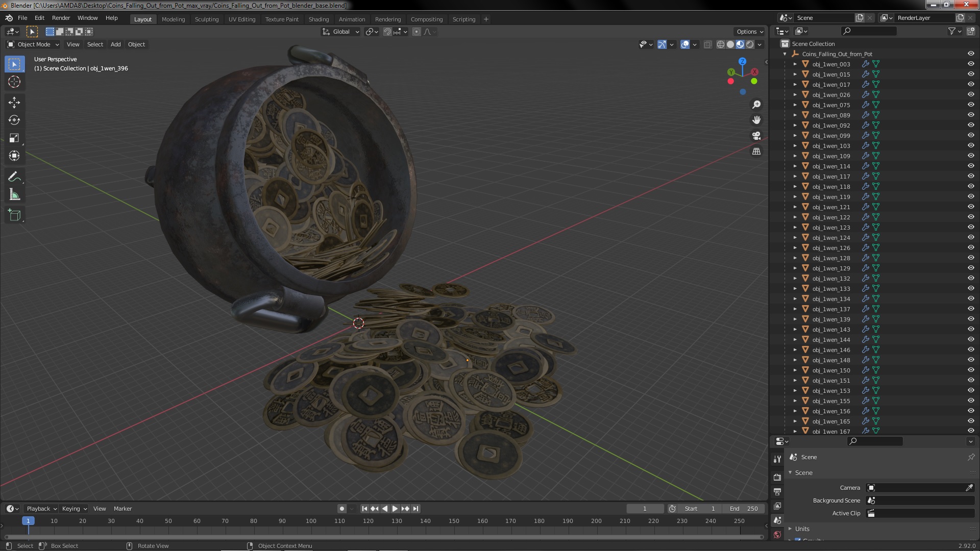980x551 pixels.
Task: Switch to rendered viewport shading
Action: point(750,45)
